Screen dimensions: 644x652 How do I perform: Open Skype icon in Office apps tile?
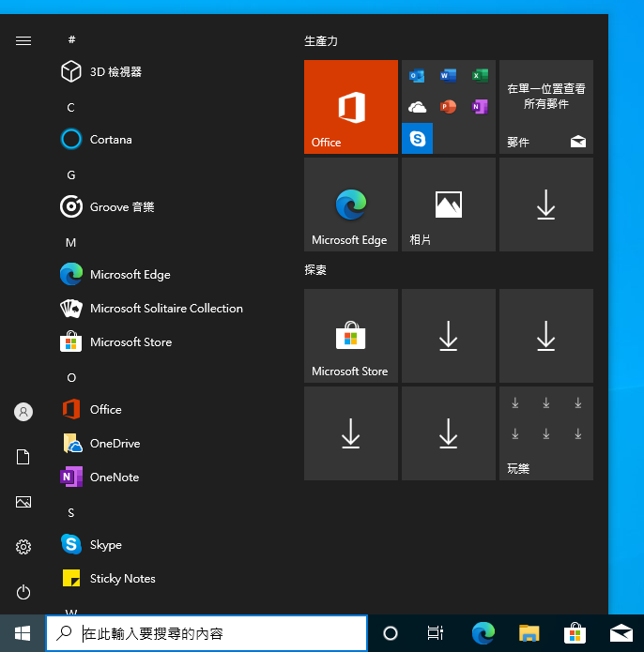(417, 138)
